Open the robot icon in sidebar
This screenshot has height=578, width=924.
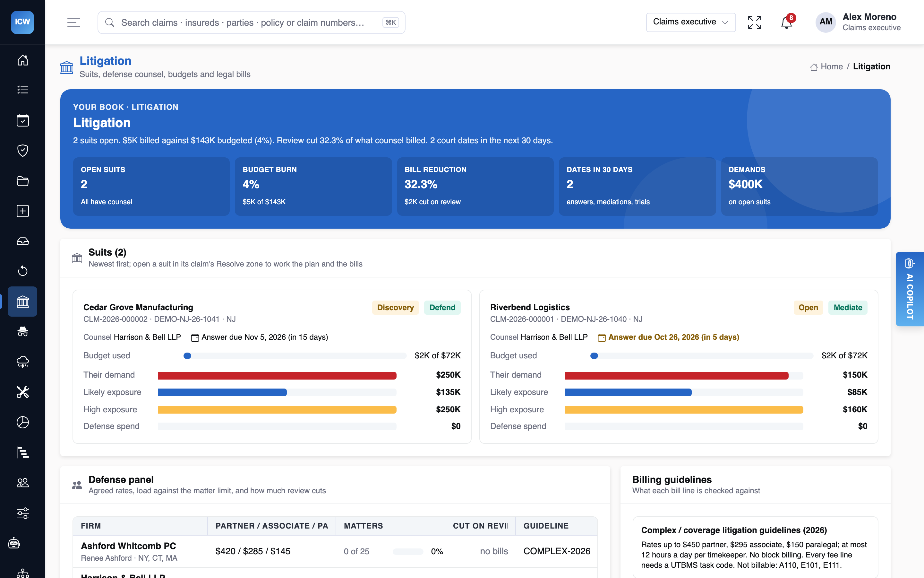[14, 543]
